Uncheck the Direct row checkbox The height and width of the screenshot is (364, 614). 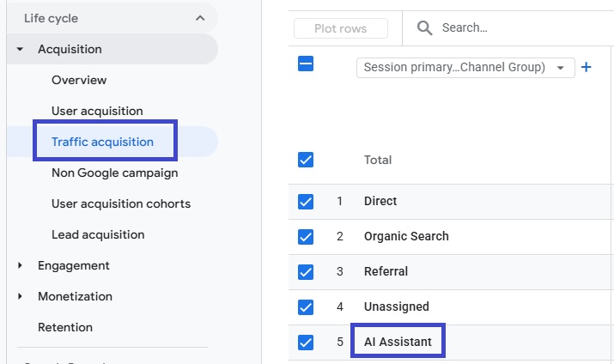pos(306,202)
